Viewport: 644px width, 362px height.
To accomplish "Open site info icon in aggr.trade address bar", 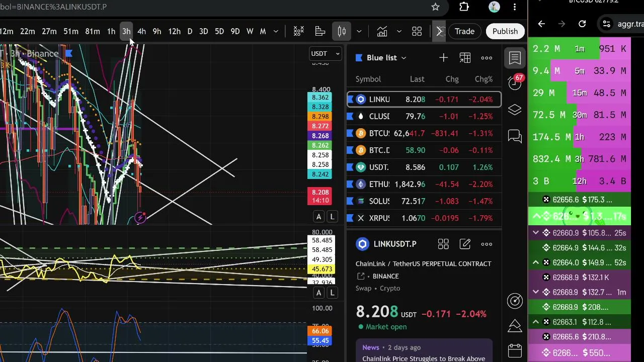I will [x=607, y=24].
